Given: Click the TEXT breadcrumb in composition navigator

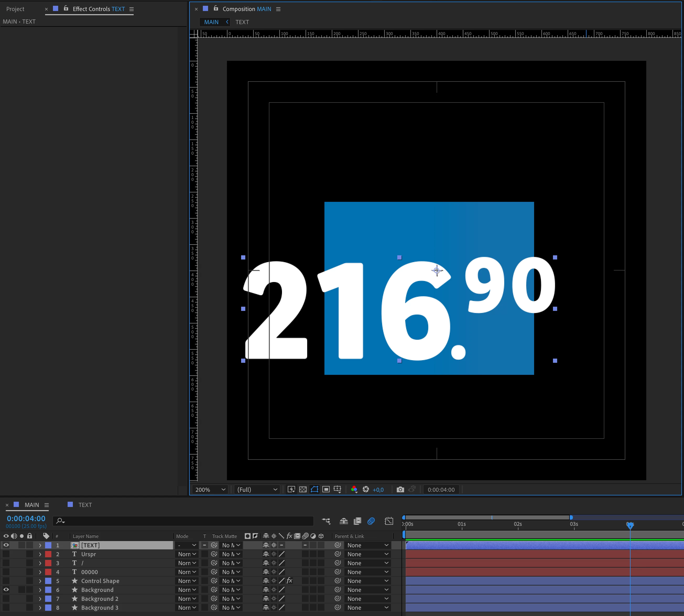Looking at the screenshot, I should 242,22.
